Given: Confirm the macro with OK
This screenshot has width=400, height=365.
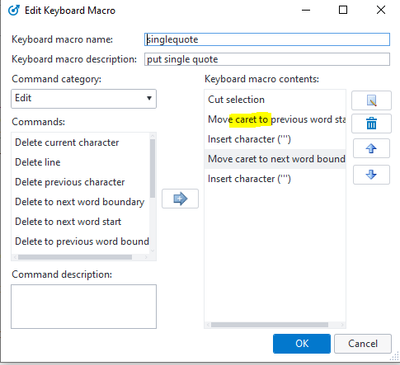Looking at the screenshot, I should pyautogui.click(x=302, y=344).
